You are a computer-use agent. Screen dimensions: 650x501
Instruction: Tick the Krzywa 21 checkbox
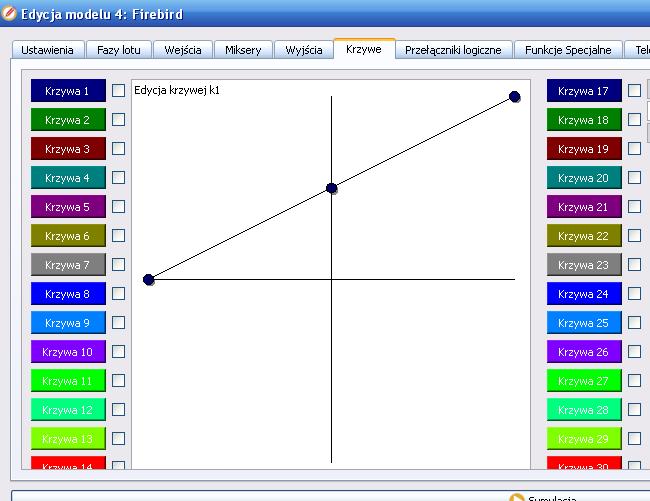click(x=635, y=207)
